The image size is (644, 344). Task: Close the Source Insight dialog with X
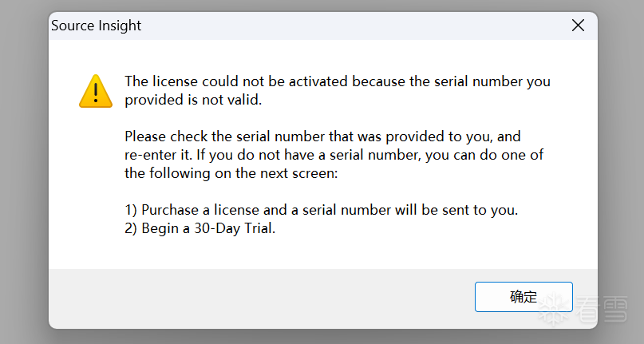point(578,26)
